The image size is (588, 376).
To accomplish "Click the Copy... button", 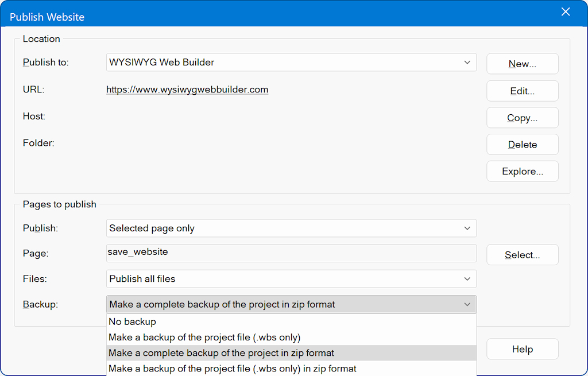I will [522, 118].
